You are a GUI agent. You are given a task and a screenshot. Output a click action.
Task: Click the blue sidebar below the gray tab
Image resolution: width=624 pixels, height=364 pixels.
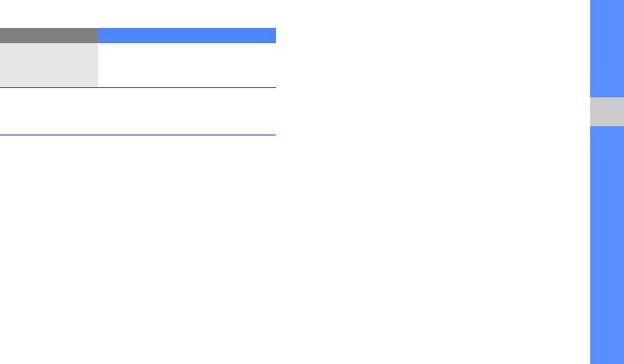click(606, 245)
